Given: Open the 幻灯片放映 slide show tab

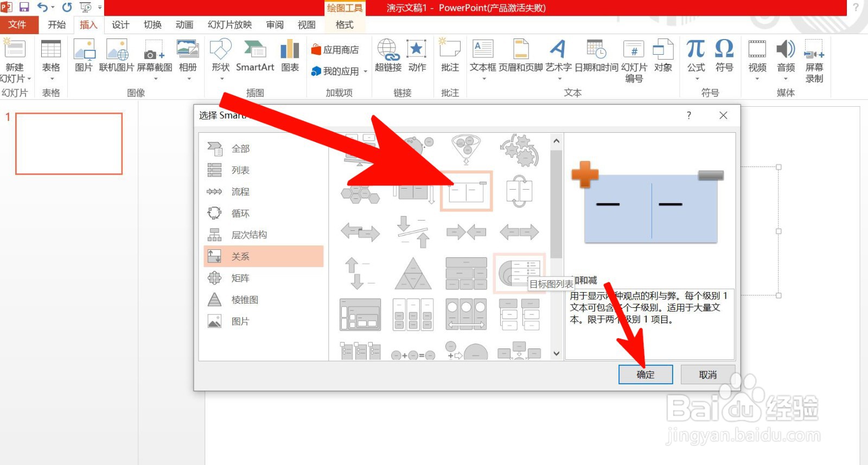Looking at the screenshot, I should click(229, 24).
